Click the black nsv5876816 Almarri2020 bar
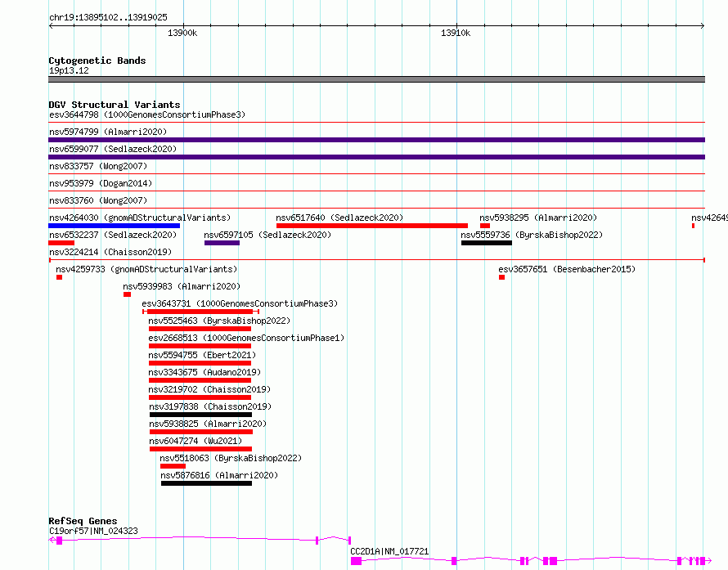728x570 pixels. coord(207,483)
